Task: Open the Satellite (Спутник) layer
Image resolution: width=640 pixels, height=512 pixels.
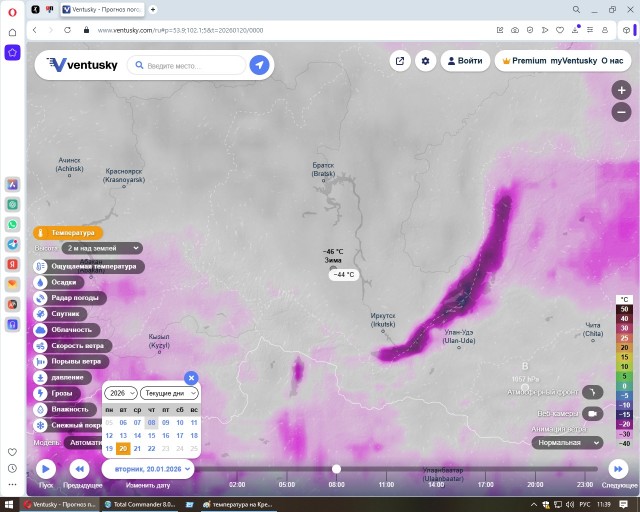Action: (60, 314)
